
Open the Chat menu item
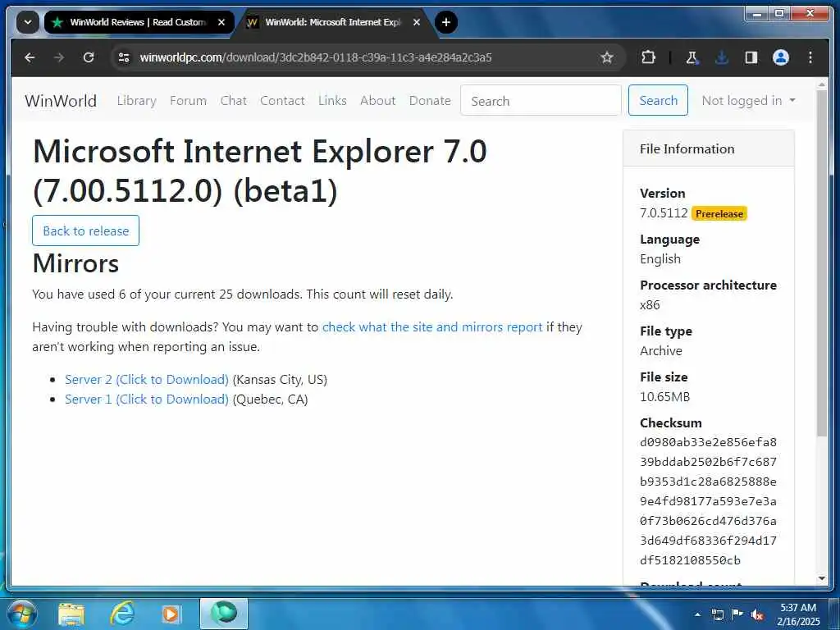click(x=234, y=101)
